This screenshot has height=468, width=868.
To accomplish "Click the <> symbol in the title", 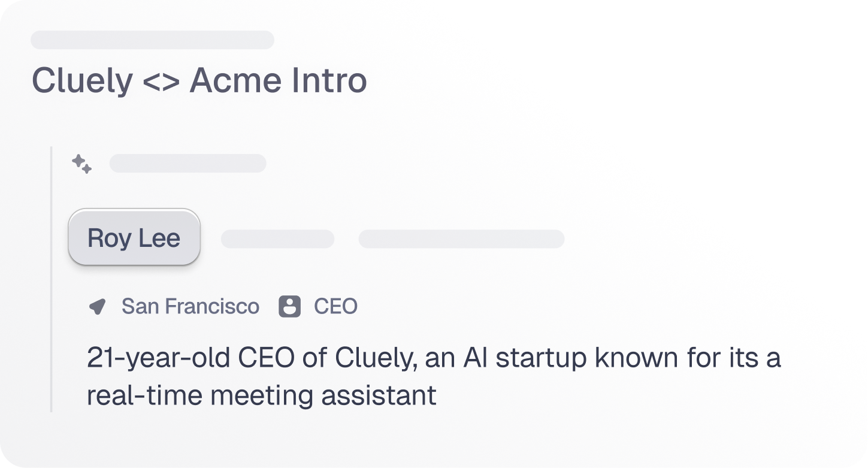I will (x=161, y=81).
